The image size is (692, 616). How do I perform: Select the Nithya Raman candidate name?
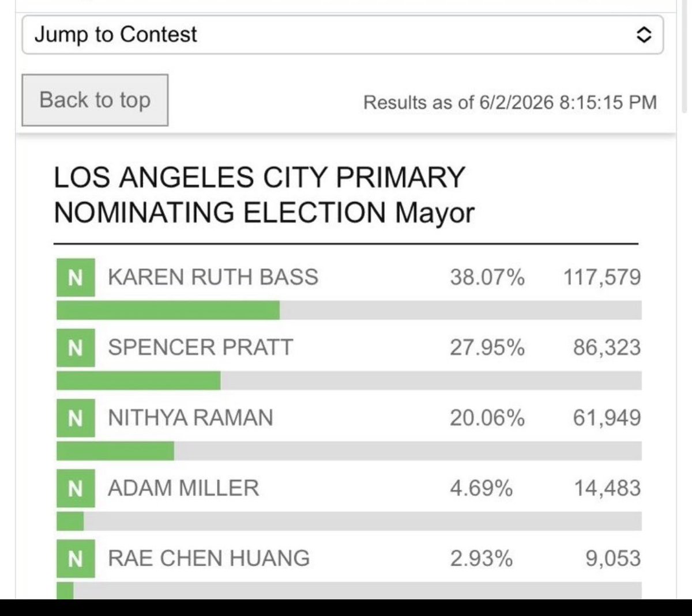click(191, 418)
